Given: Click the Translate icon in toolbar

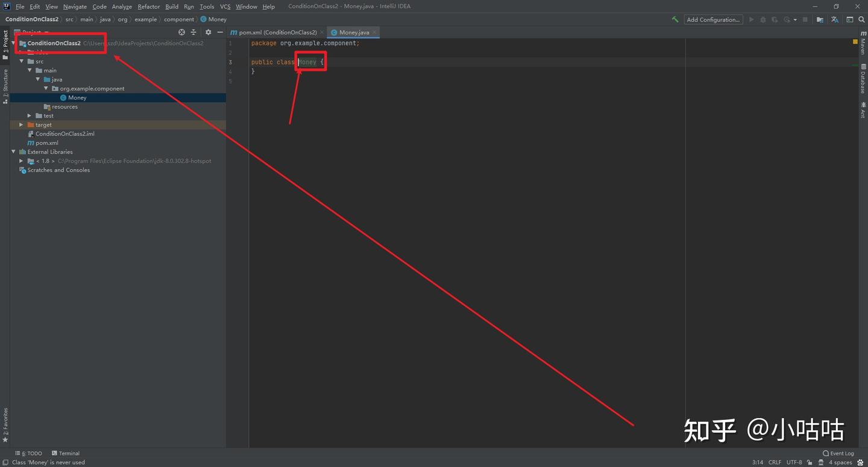Looking at the screenshot, I should (x=835, y=19).
